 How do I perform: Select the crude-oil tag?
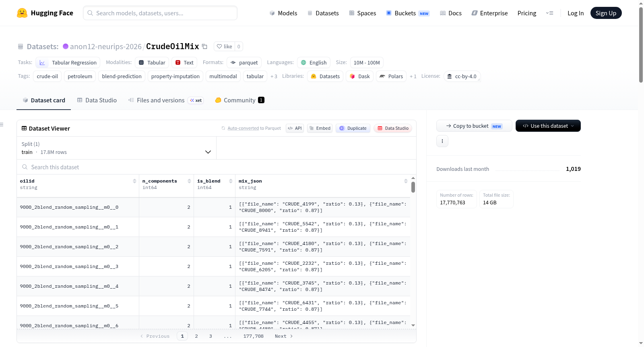coord(47,76)
